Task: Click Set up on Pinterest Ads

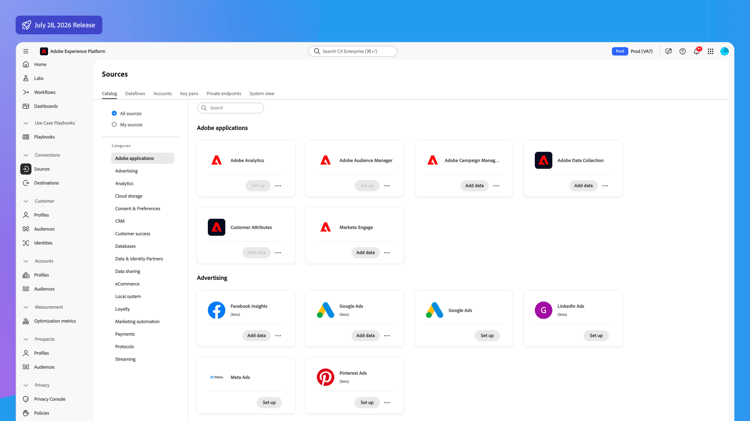Action: coord(367,402)
